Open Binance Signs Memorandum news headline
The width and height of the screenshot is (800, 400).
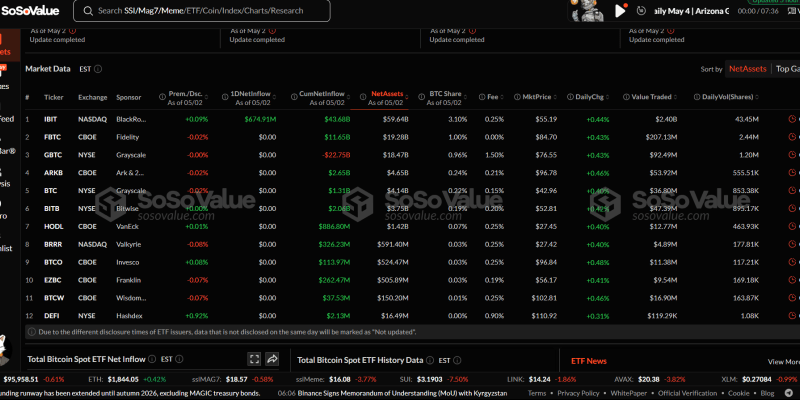pyautogui.click(x=402, y=393)
